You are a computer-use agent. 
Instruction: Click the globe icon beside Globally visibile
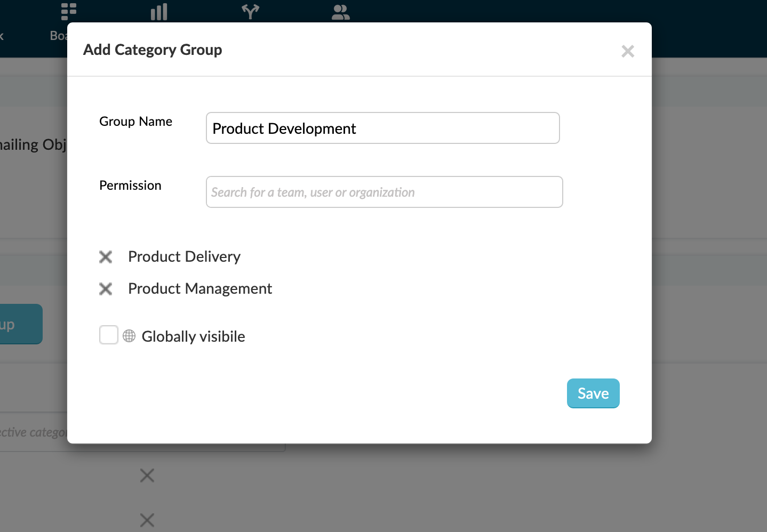129,336
